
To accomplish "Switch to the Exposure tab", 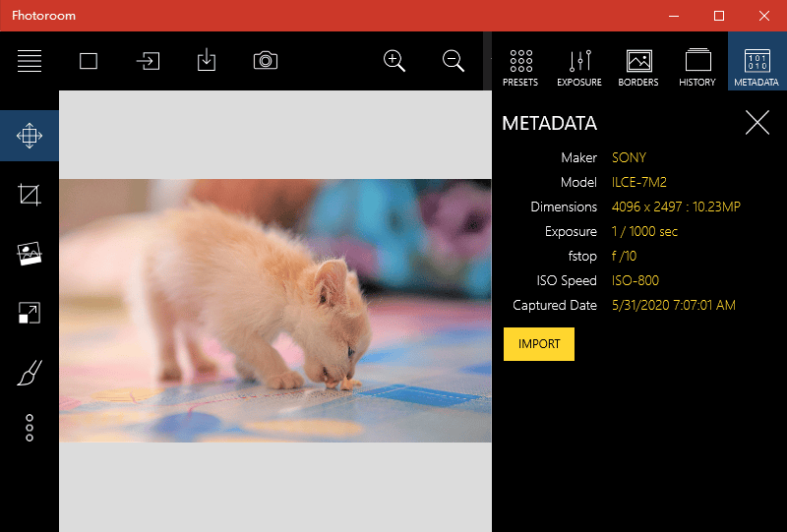I will 579,67.
